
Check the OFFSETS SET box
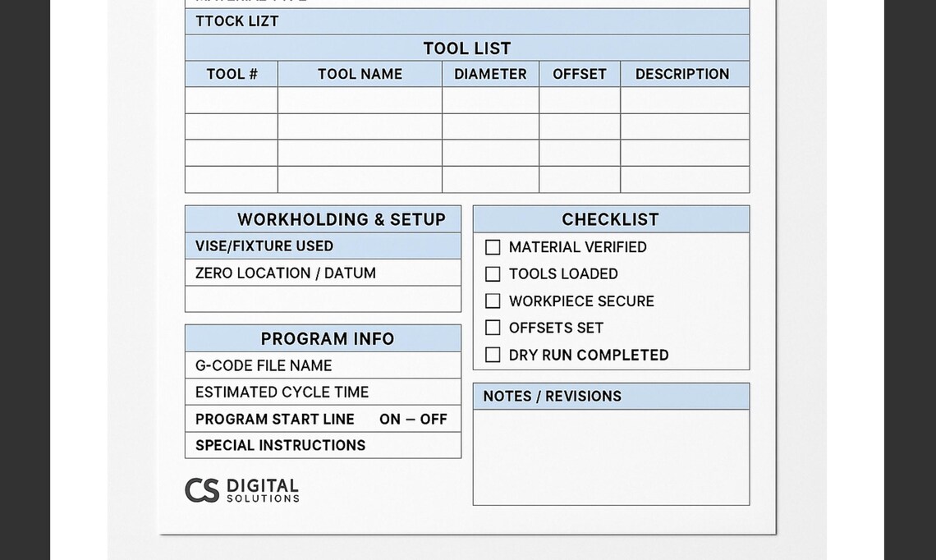coord(493,328)
